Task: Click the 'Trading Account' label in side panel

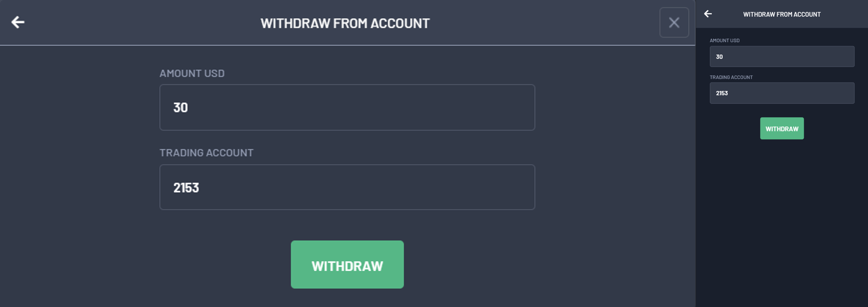Action: [x=731, y=77]
